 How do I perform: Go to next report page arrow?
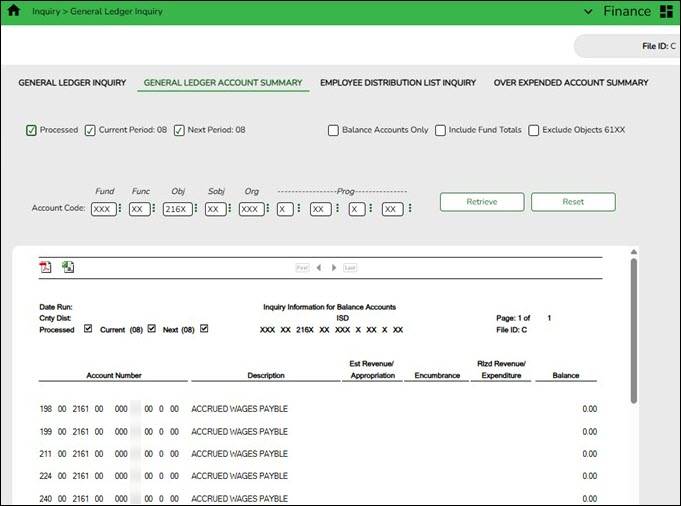[x=334, y=268]
